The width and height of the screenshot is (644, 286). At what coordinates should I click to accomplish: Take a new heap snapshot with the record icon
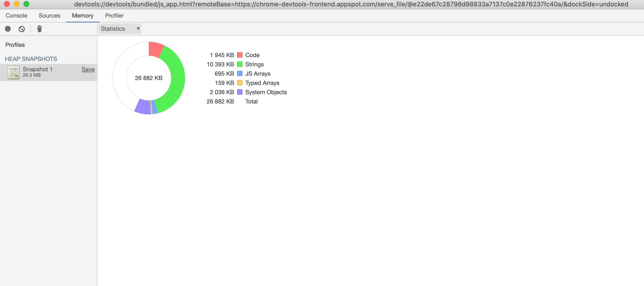(8, 29)
